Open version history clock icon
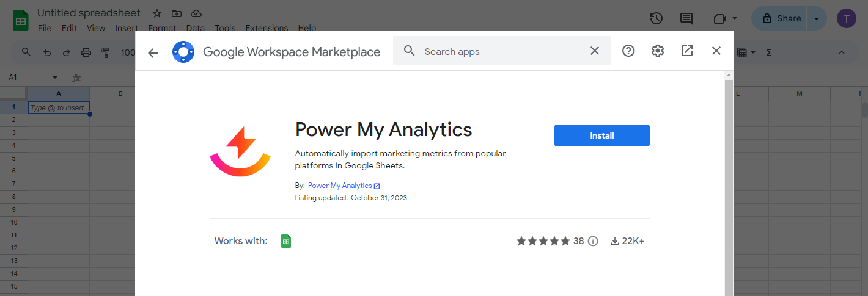868x296 pixels. [x=656, y=18]
